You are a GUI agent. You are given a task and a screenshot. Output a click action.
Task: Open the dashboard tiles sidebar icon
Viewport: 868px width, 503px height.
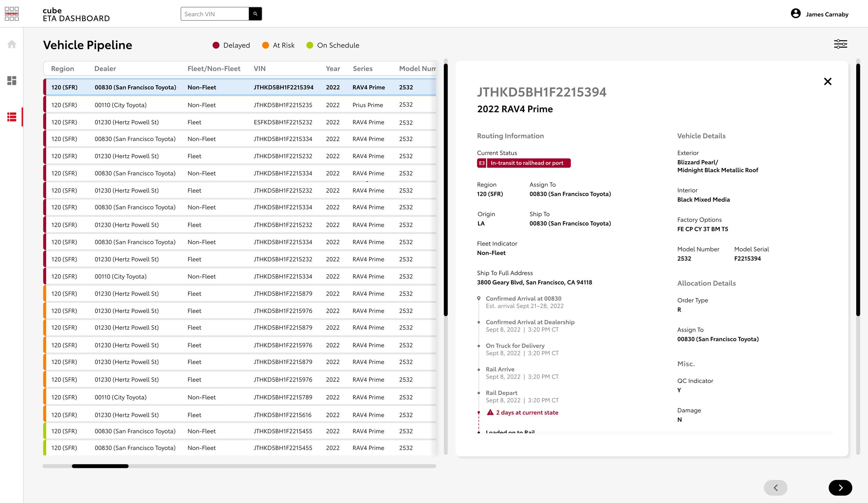[12, 81]
